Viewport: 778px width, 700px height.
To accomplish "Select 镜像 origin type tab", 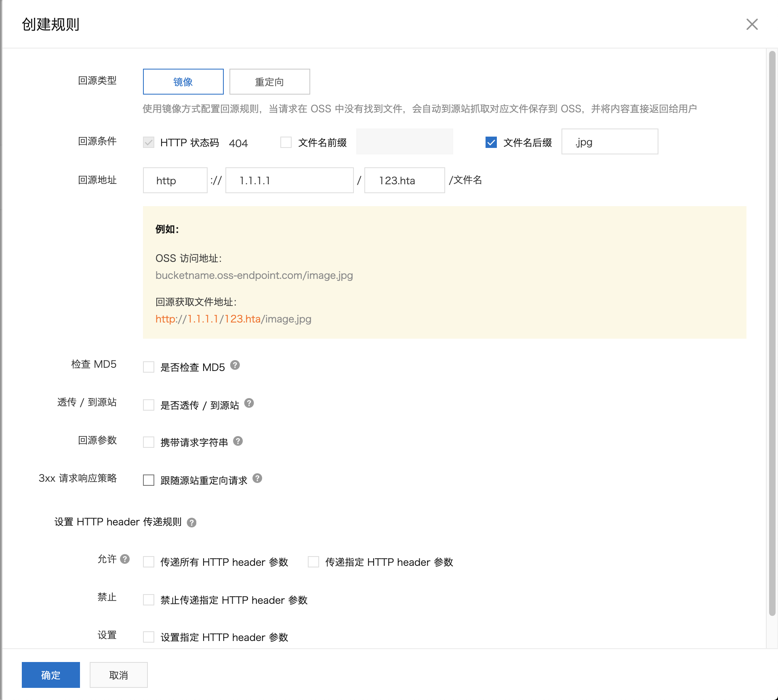I will pyautogui.click(x=183, y=82).
